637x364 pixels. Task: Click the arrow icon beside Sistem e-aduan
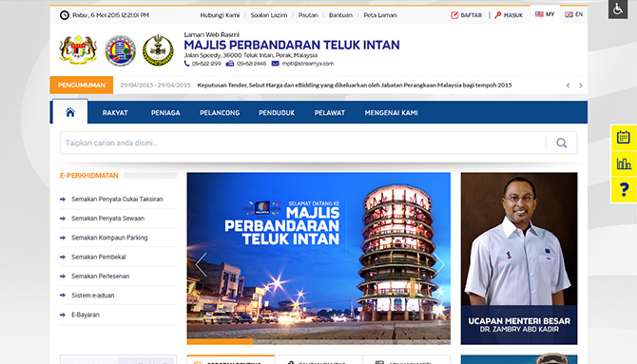click(x=63, y=296)
